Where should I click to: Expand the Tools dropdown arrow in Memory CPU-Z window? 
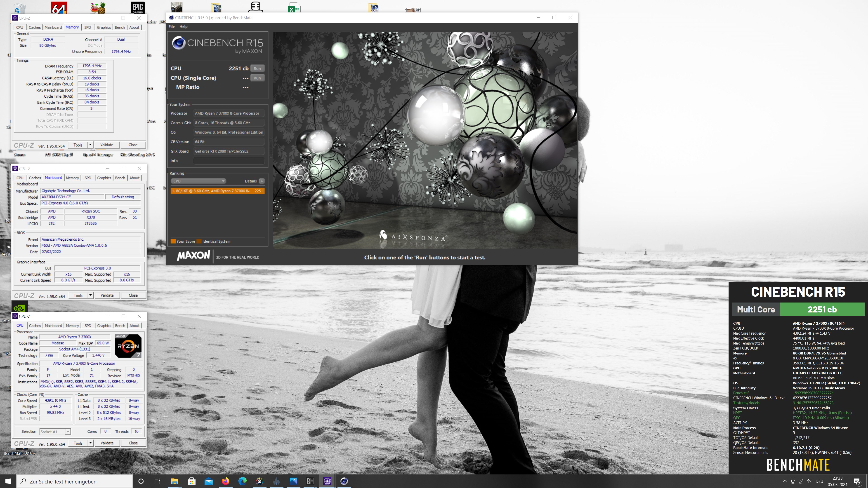pos(90,145)
